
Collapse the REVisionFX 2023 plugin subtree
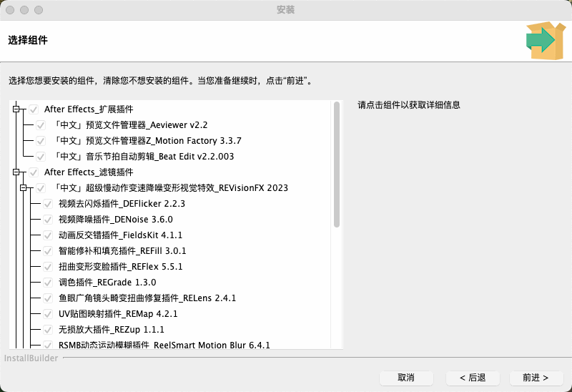point(24,188)
